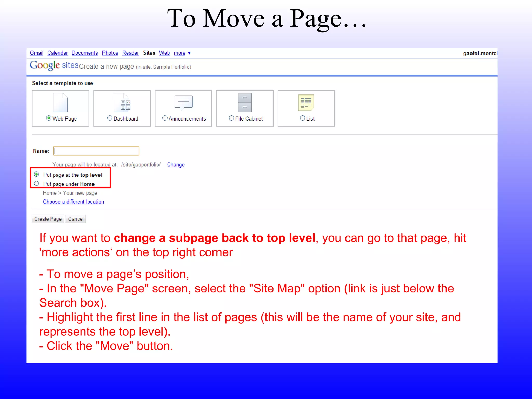
Task: Click the Dashboard template icon
Action: pyautogui.click(x=122, y=103)
